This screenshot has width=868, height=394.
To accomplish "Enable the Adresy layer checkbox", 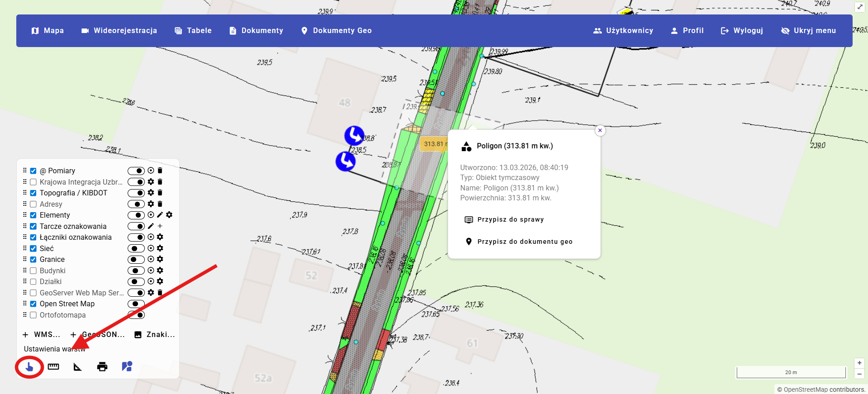I will tap(33, 204).
